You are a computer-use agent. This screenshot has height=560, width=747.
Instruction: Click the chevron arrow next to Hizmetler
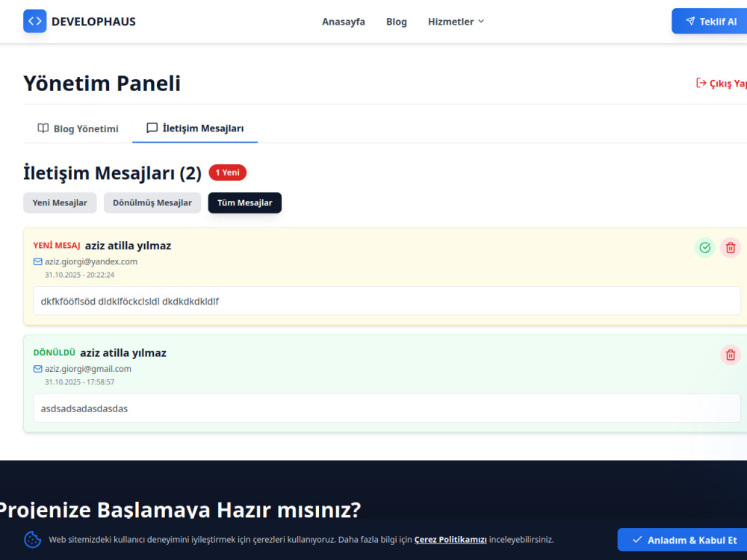pos(481,21)
